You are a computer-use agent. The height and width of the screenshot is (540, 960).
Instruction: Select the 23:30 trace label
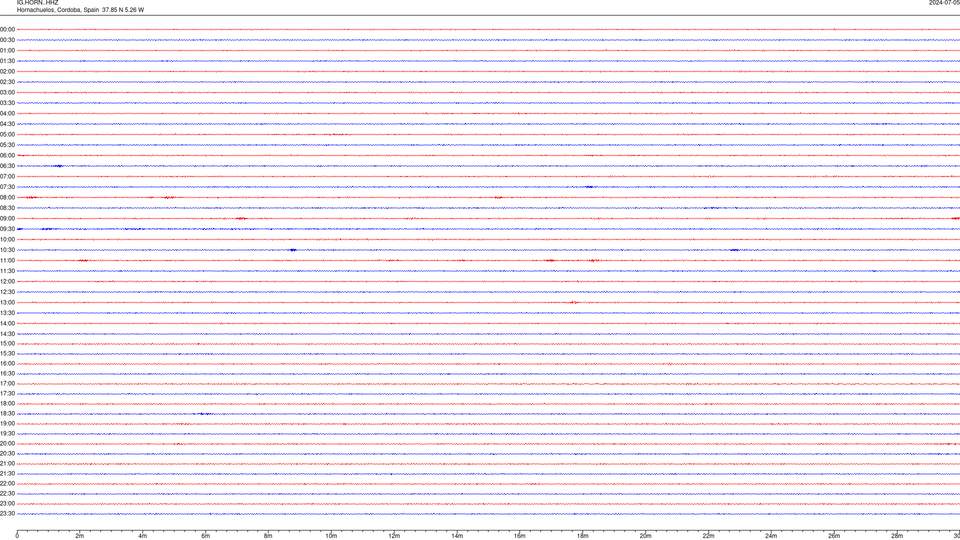tap(7, 514)
